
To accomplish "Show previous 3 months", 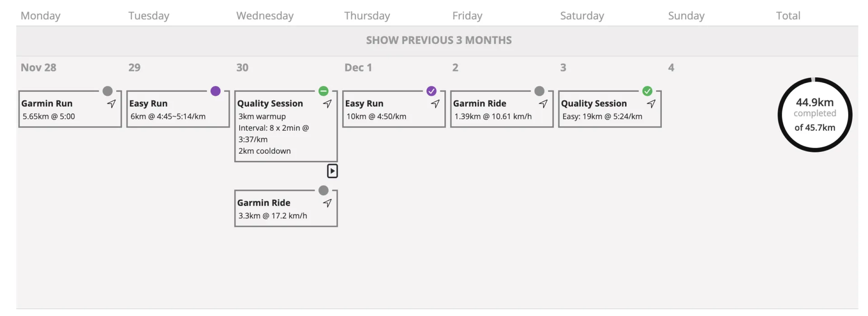I will (x=438, y=40).
